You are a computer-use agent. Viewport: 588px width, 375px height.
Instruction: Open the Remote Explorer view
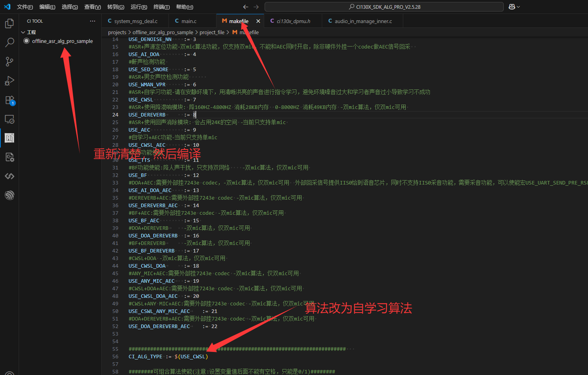coord(10,119)
